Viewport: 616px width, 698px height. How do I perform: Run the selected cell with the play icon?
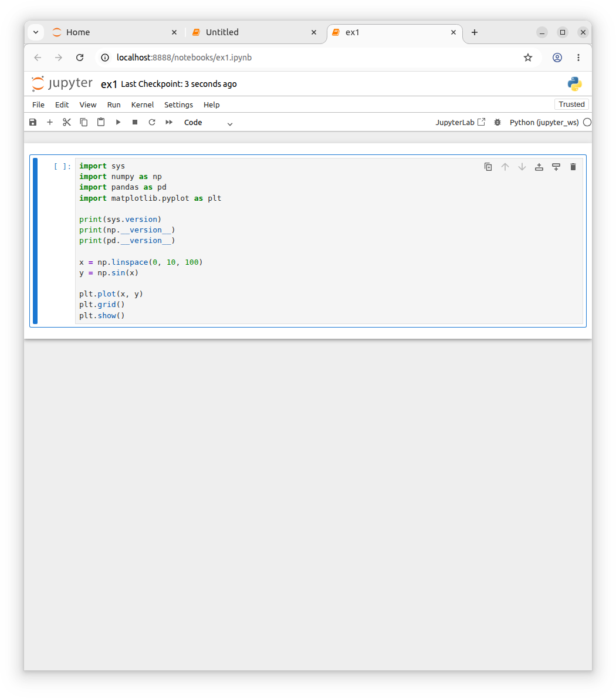point(118,122)
